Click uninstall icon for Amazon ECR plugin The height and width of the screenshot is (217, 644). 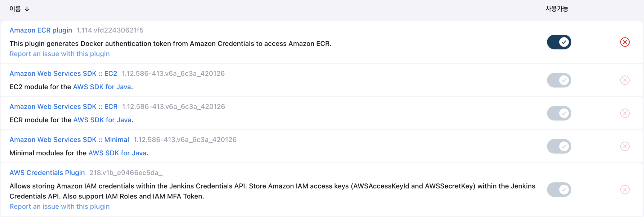[x=625, y=42]
